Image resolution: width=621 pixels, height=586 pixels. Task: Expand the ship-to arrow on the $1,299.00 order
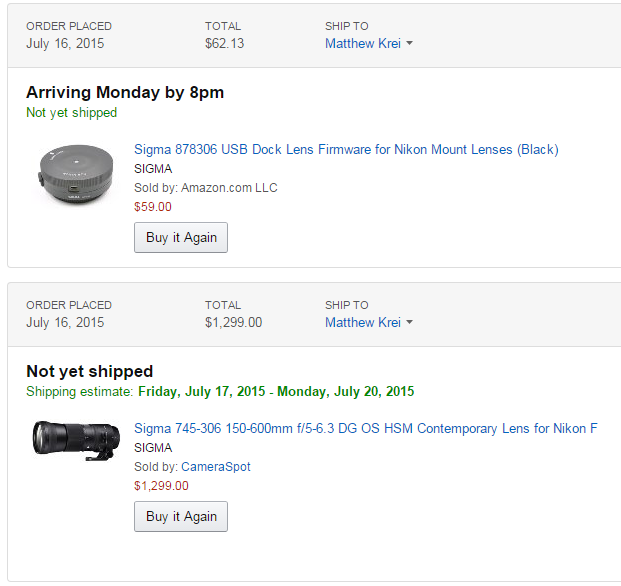point(410,323)
